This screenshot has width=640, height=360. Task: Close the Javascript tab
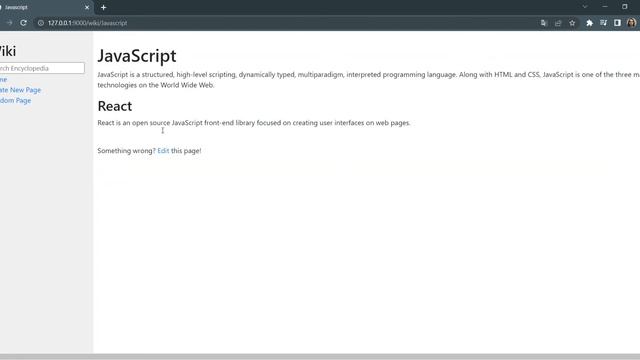[87, 7]
